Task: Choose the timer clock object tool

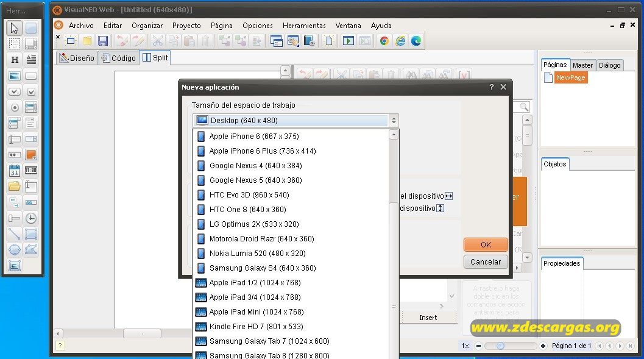Action: [31, 218]
